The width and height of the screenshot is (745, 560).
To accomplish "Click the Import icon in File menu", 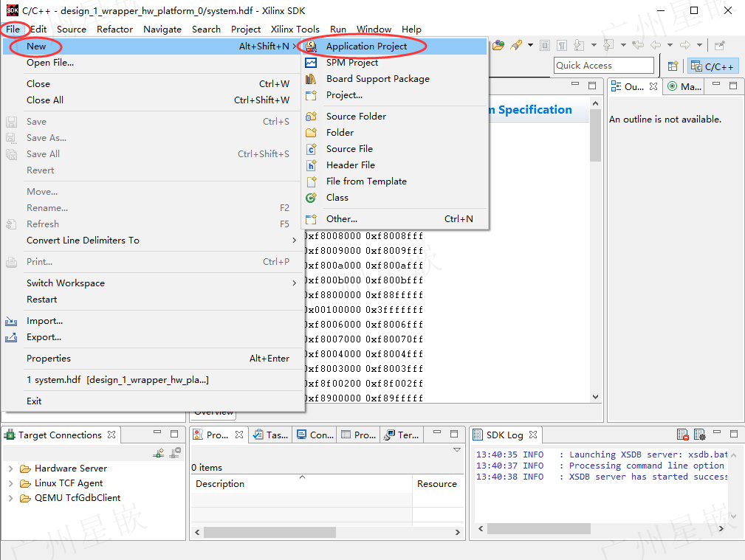I will pos(11,322).
